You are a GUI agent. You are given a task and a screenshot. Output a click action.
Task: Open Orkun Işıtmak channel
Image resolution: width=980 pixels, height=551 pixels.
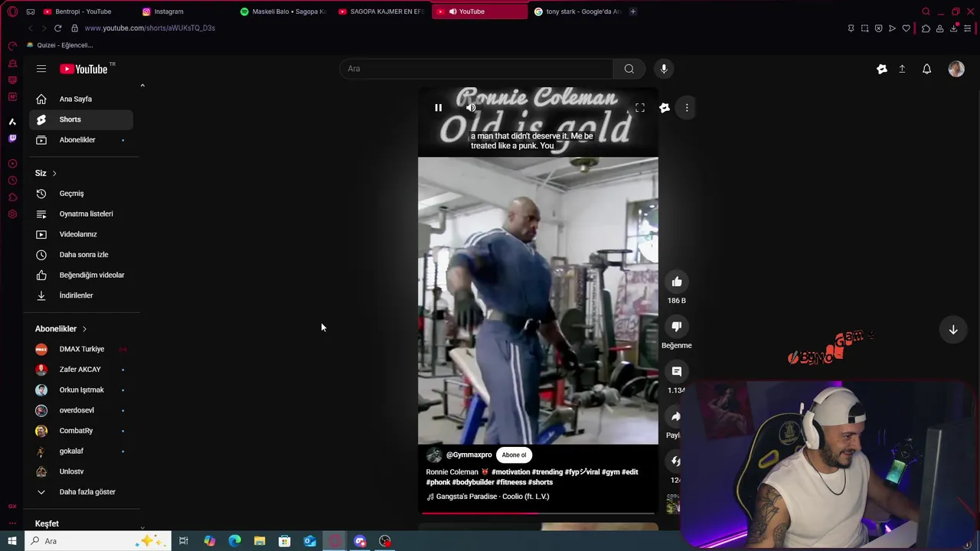click(81, 390)
